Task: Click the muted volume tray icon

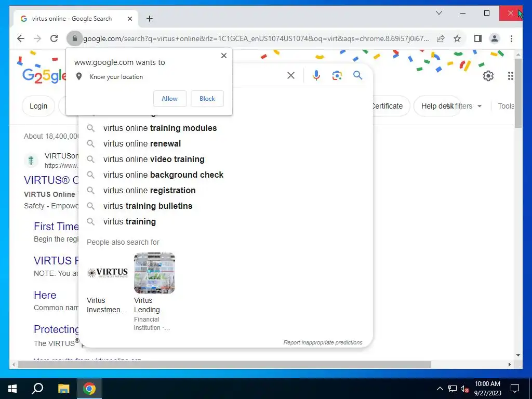Action: [x=464, y=389]
